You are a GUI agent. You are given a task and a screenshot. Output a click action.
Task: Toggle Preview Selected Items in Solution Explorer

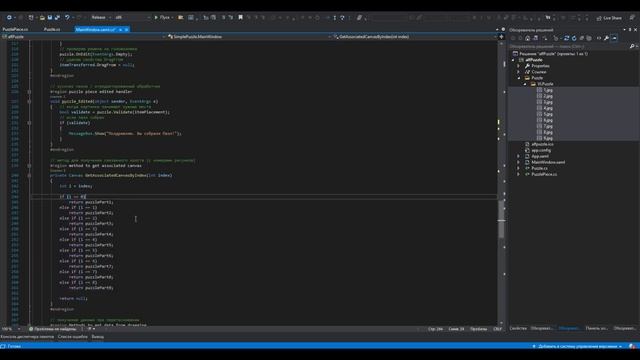click(614, 38)
